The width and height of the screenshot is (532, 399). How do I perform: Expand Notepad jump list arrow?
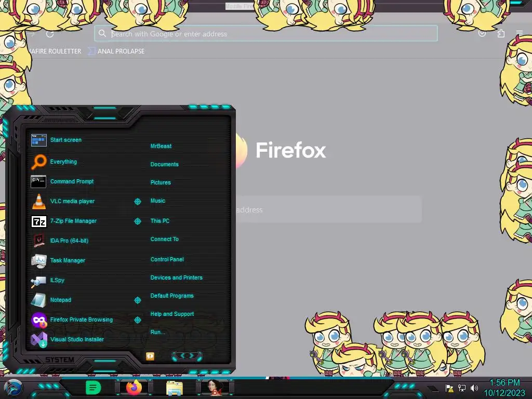tap(137, 300)
